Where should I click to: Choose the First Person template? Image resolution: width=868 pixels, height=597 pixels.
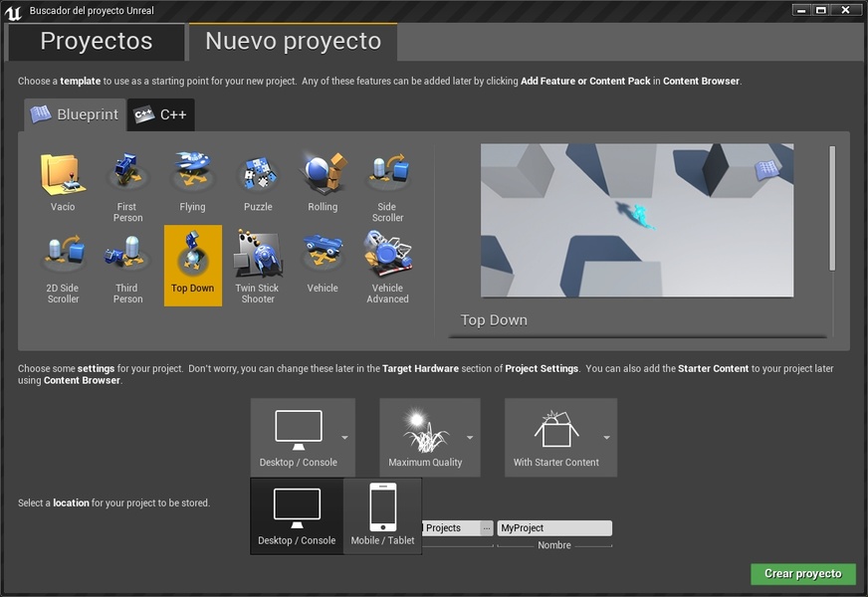tap(127, 185)
